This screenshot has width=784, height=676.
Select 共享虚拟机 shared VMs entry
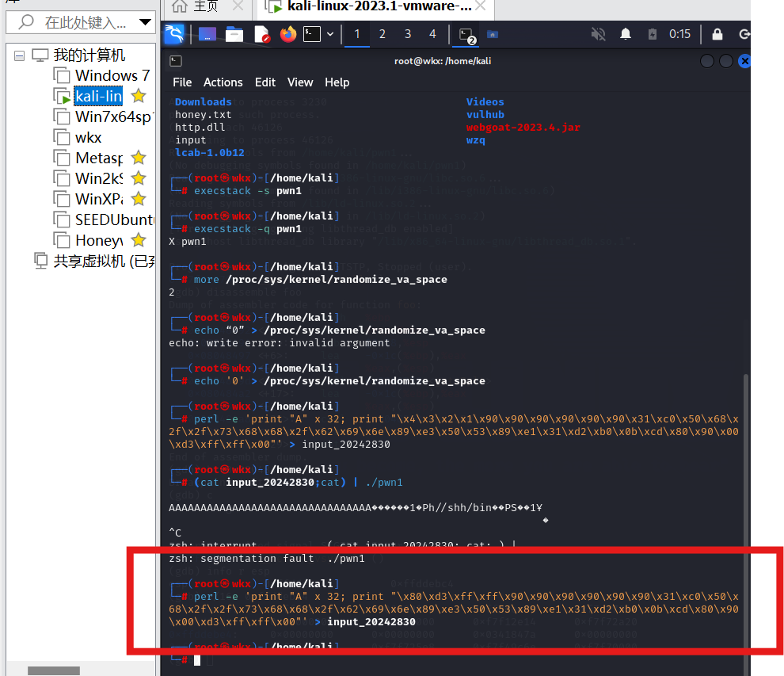pyautogui.click(x=104, y=262)
